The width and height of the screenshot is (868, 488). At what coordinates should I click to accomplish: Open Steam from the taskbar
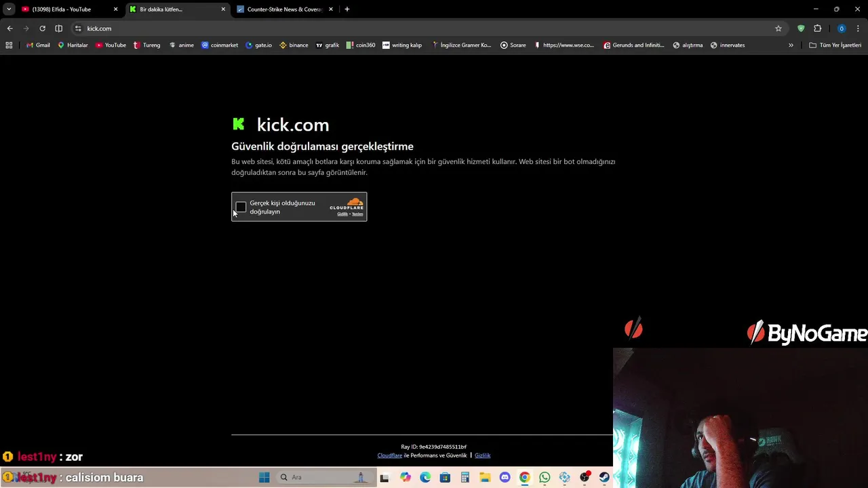pyautogui.click(x=604, y=477)
